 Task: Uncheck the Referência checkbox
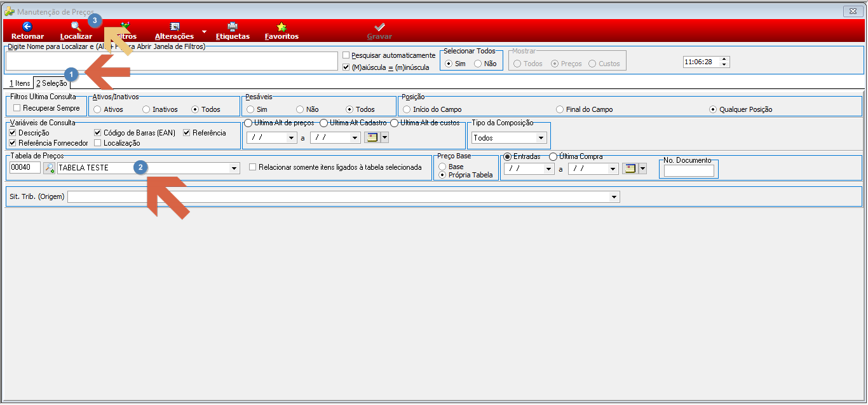pos(187,132)
